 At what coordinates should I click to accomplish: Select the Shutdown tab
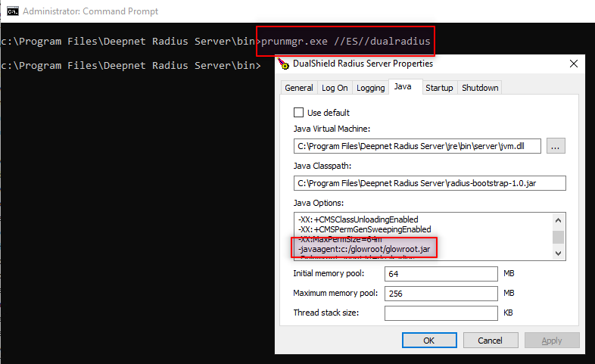pos(480,88)
